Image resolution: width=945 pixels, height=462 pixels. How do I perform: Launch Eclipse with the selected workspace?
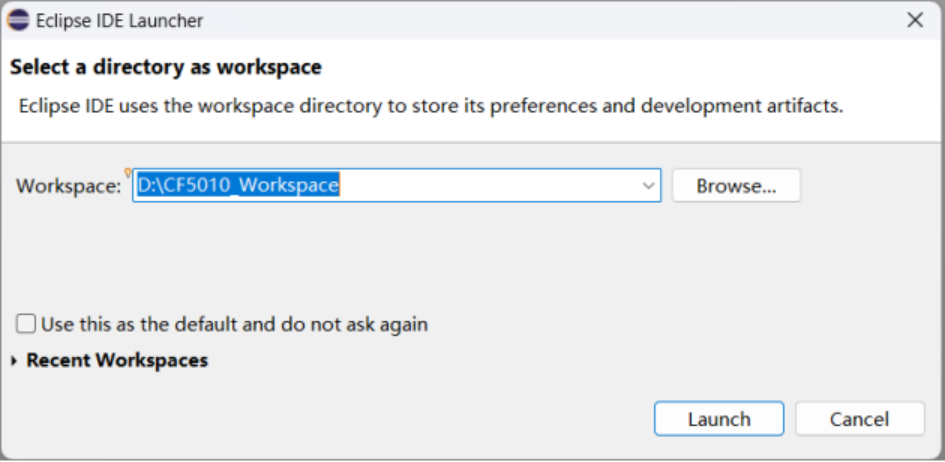pos(718,419)
